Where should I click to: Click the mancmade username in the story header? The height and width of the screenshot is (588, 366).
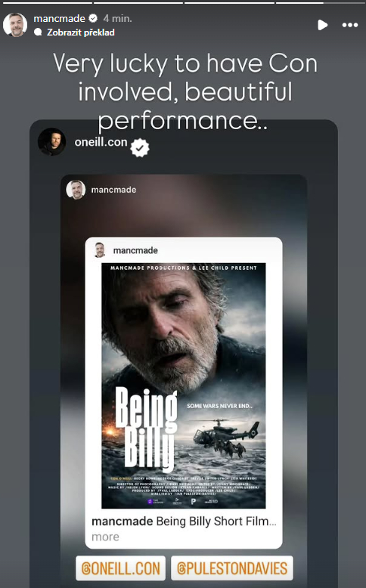pyautogui.click(x=59, y=18)
